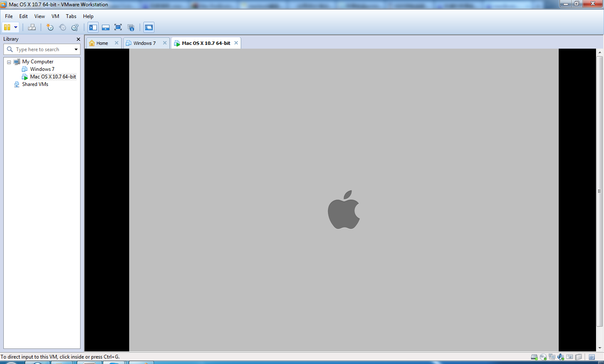Open the File menu

[9, 16]
